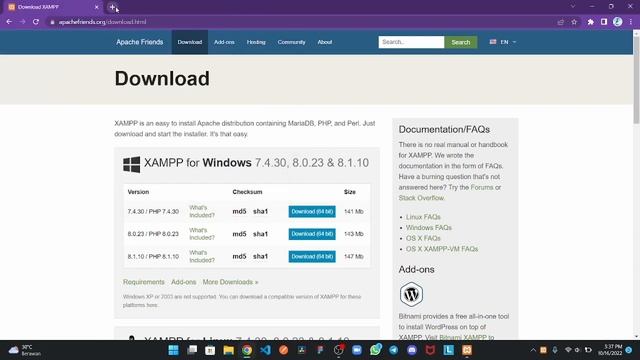Open the Requirements link
This screenshot has width=640, height=360.
[144, 282]
